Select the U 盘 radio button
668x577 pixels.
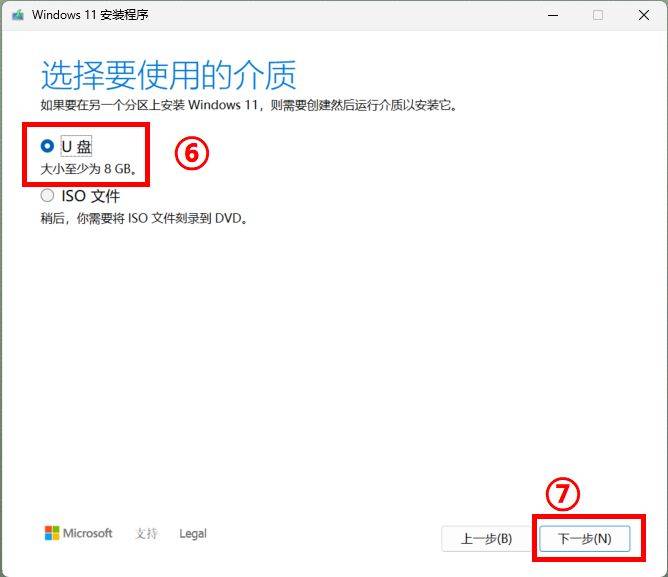[x=47, y=146]
